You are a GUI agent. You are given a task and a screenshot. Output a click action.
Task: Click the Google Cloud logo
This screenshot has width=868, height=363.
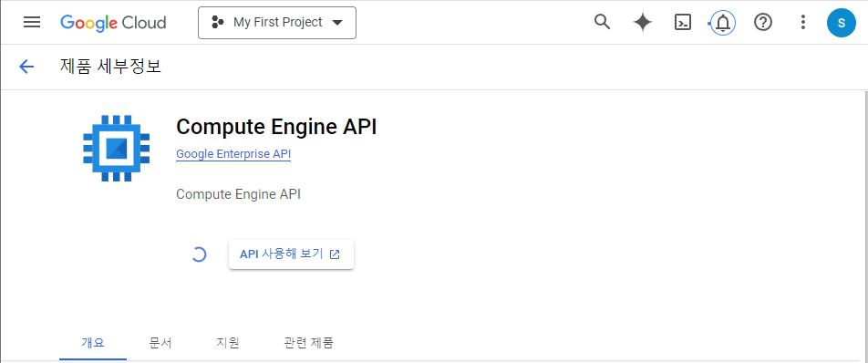point(113,23)
